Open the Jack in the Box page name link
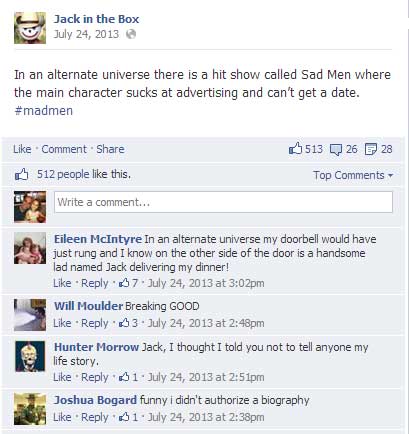Viewport: 409px width, 434px height. click(x=96, y=19)
